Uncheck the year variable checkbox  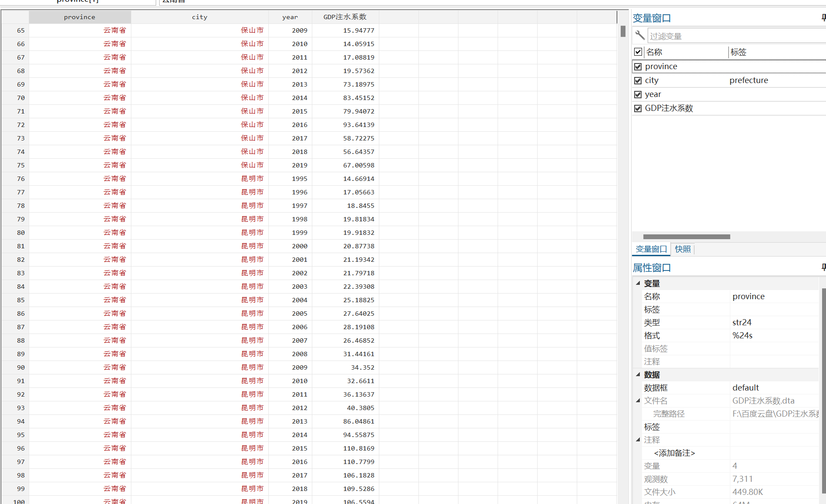click(638, 94)
